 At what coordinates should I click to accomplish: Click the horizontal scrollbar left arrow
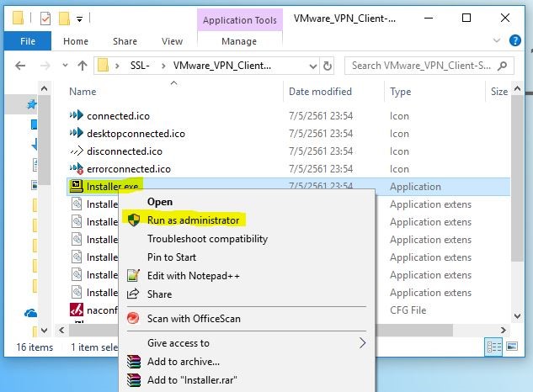tap(61, 330)
